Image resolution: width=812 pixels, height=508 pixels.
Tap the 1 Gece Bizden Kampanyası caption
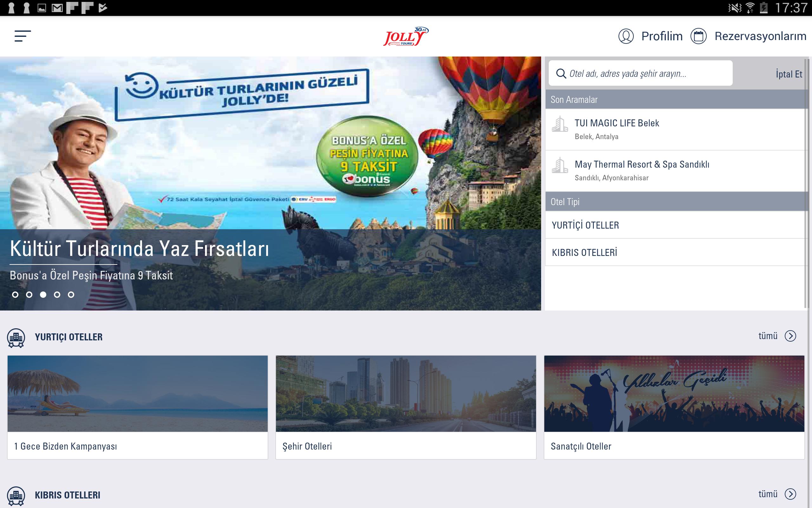click(x=65, y=446)
